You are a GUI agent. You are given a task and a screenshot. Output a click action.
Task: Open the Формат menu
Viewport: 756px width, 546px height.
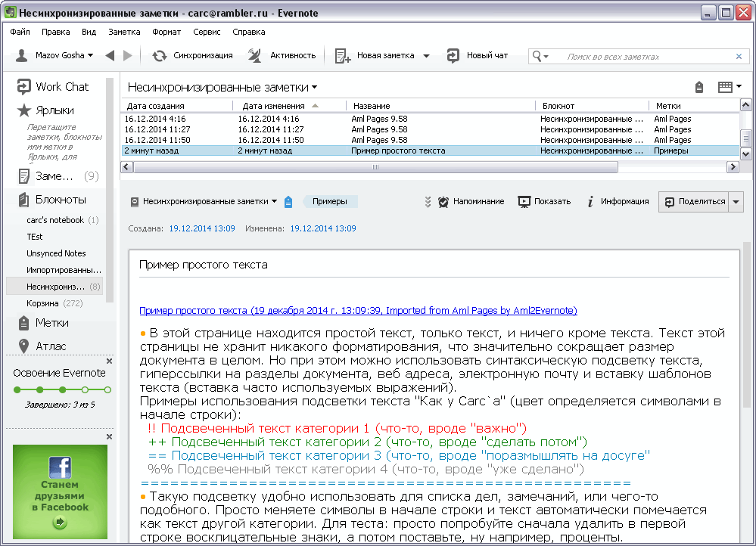coord(166,32)
